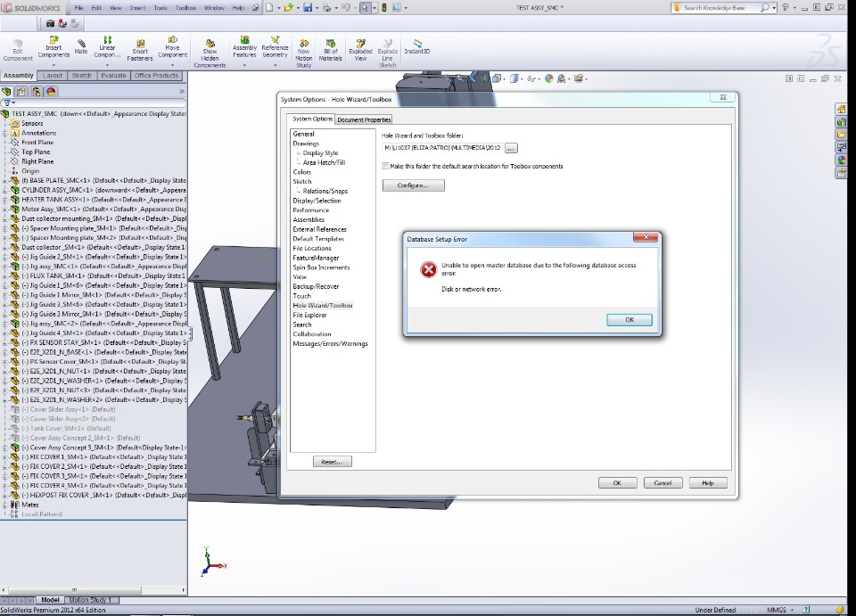Click the feature tree horizontal scrollbar
The width and height of the screenshot is (856, 616).
point(74,590)
